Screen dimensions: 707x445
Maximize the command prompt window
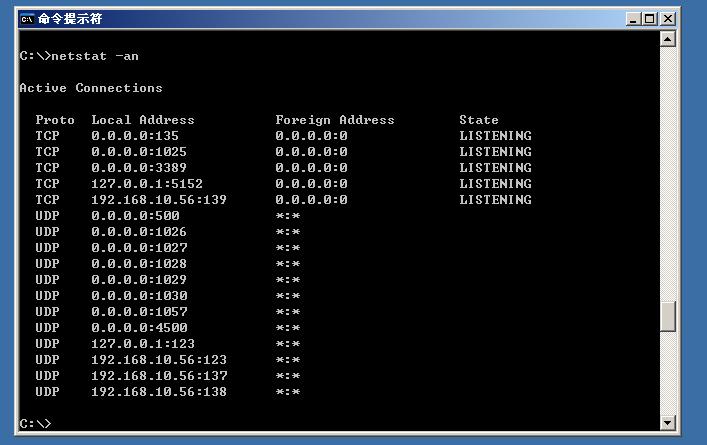(650, 19)
